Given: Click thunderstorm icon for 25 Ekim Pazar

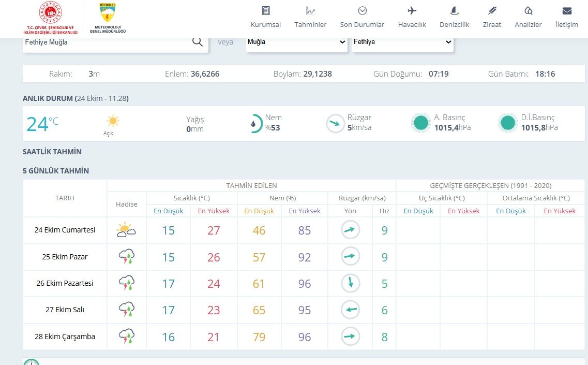Looking at the screenshot, I should point(126,256).
